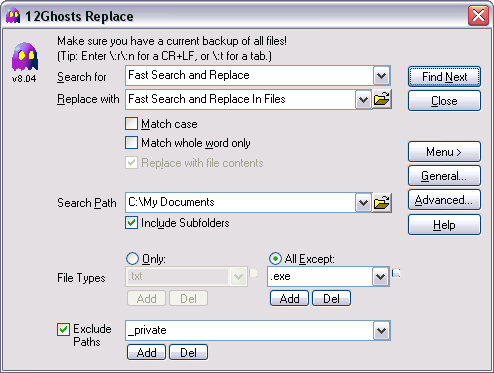
Task: Open the Menu > button
Action: (x=444, y=152)
